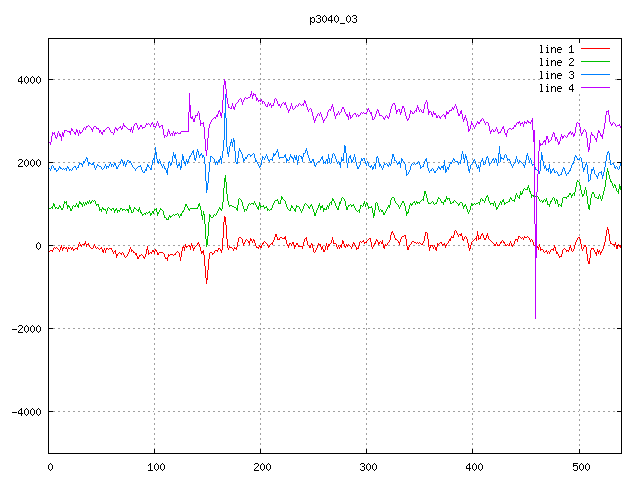Image resolution: width=640 pixels, height=480 pixels.
Task: Click the 500 x-axis tick label
Action: tap(579, 466)
